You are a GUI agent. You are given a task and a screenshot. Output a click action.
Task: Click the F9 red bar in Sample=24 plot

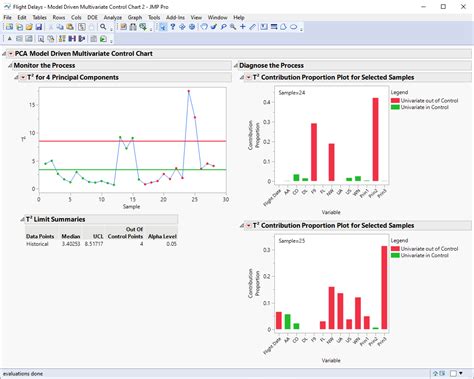(x=314, y=152)
